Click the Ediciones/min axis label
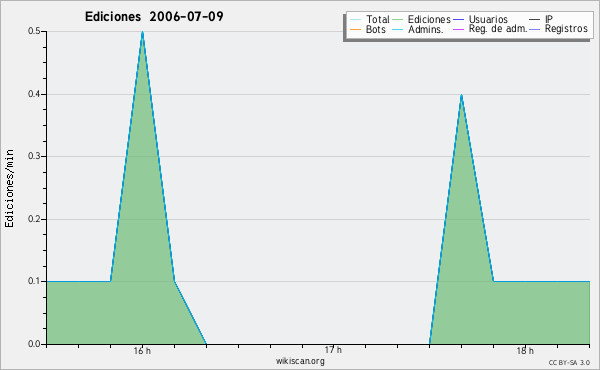Viewport: 600px width, 370px height. (9, 188)
